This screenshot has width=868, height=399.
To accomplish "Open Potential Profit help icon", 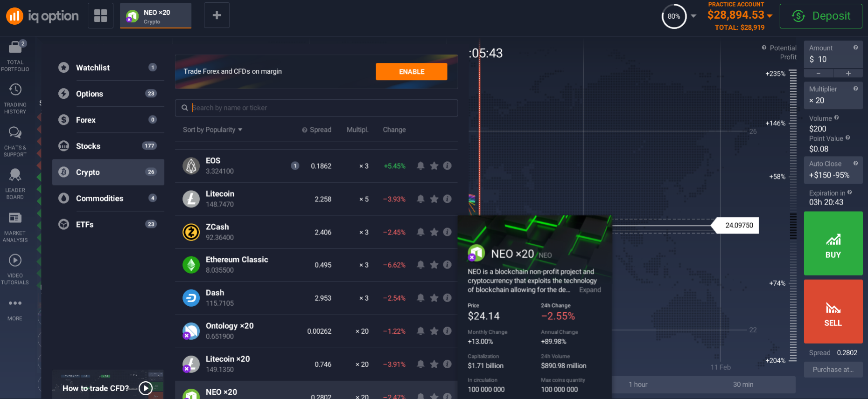I will [764, 48].
